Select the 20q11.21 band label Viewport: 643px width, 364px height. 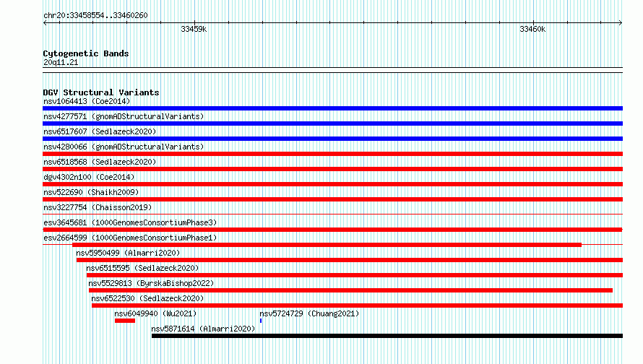[61, 62]
